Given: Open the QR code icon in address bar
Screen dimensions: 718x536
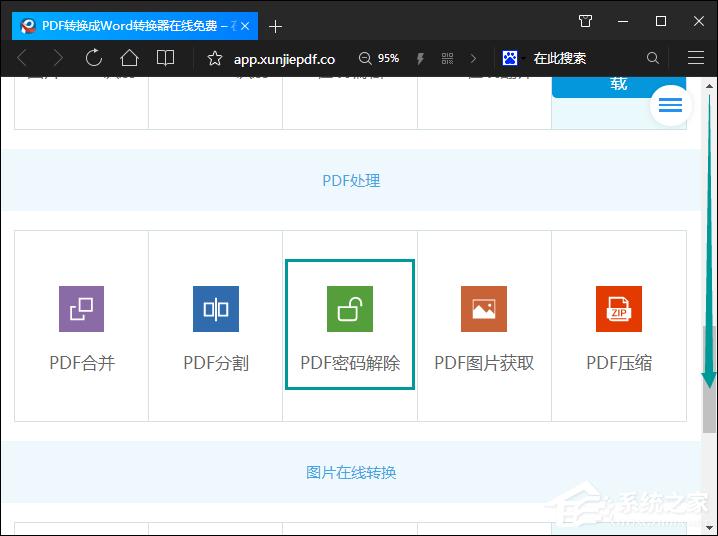Looking at the screenshot, I should tap(447, 58).
